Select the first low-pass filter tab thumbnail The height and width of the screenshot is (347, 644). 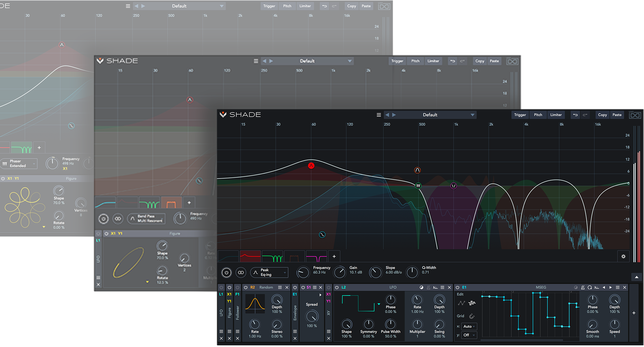(229, 256)
